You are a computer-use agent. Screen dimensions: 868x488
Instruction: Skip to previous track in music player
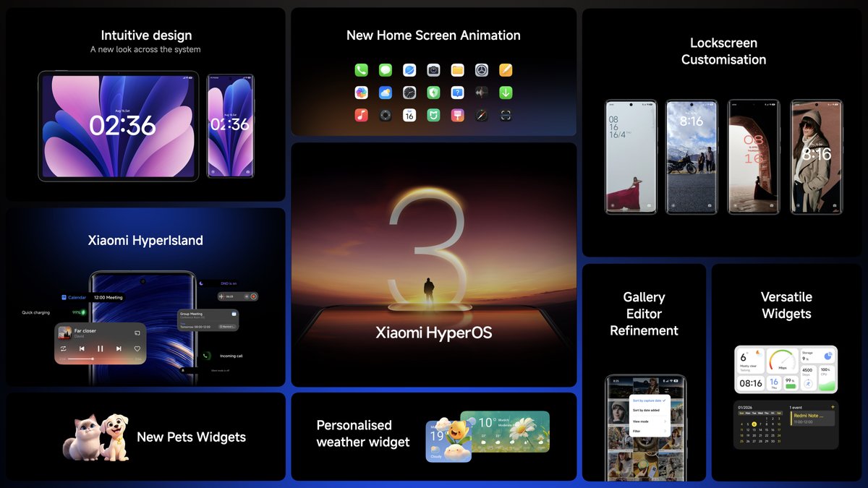pos(82,348)
